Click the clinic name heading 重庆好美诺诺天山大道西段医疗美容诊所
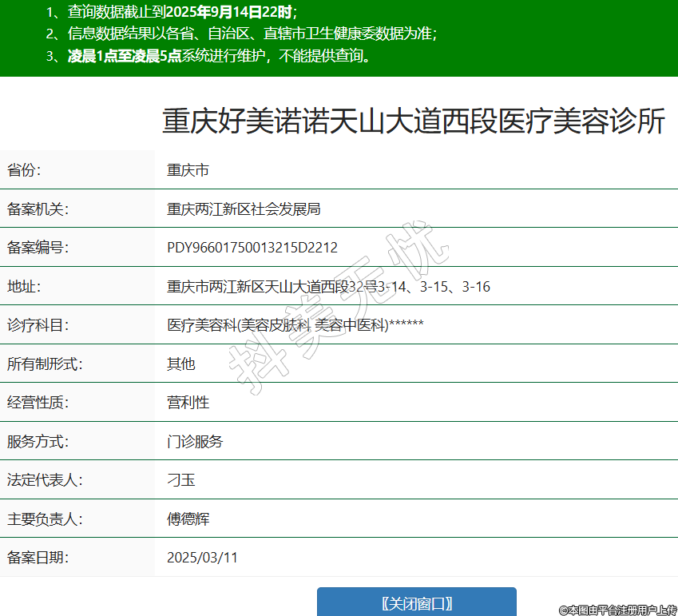 [414, 122]
